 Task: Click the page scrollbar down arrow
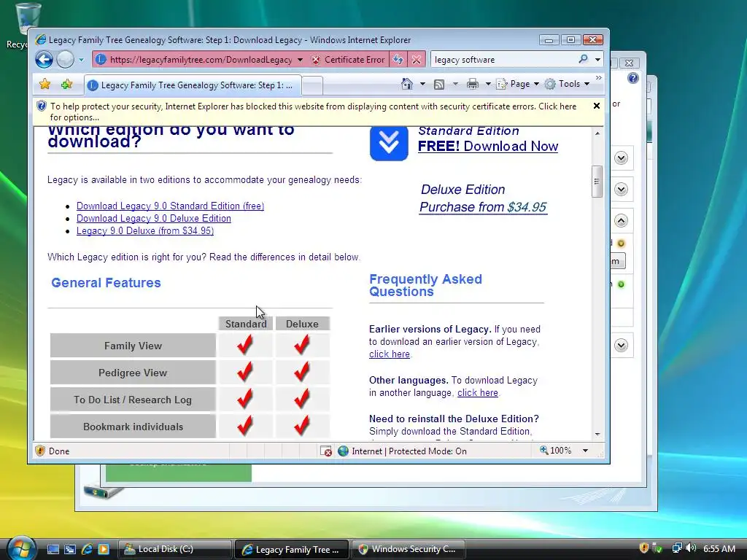[597, 435]
